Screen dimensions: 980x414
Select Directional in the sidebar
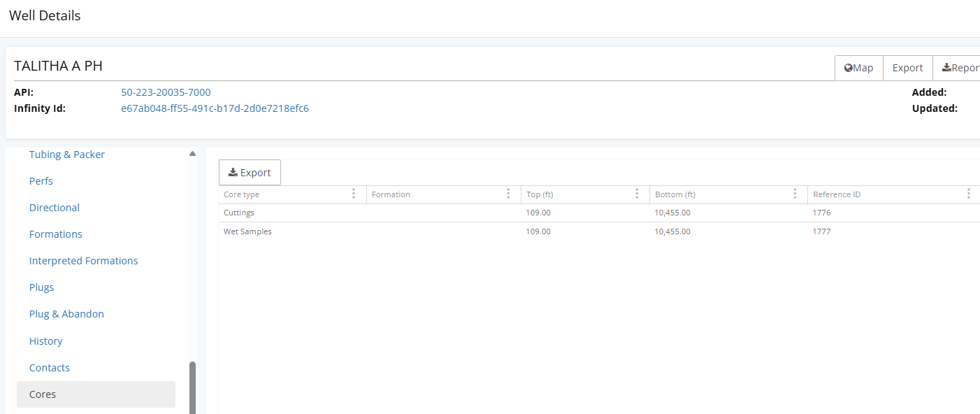click(55, 208)
